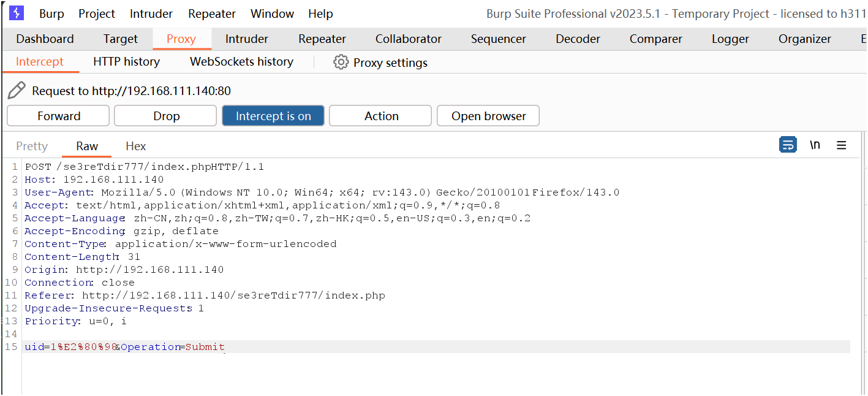868x396 pixels.
Task: Click the Origin header line
Action: click(124, 270)
